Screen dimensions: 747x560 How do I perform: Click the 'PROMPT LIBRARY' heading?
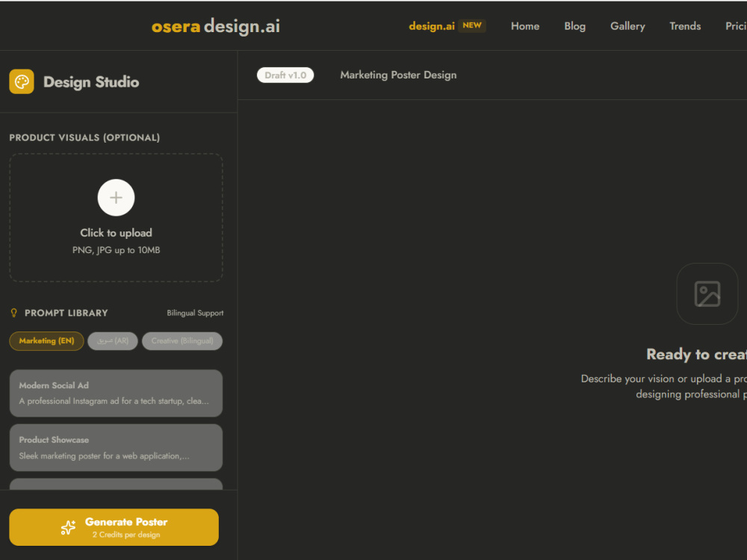click(x=66, y=313)
